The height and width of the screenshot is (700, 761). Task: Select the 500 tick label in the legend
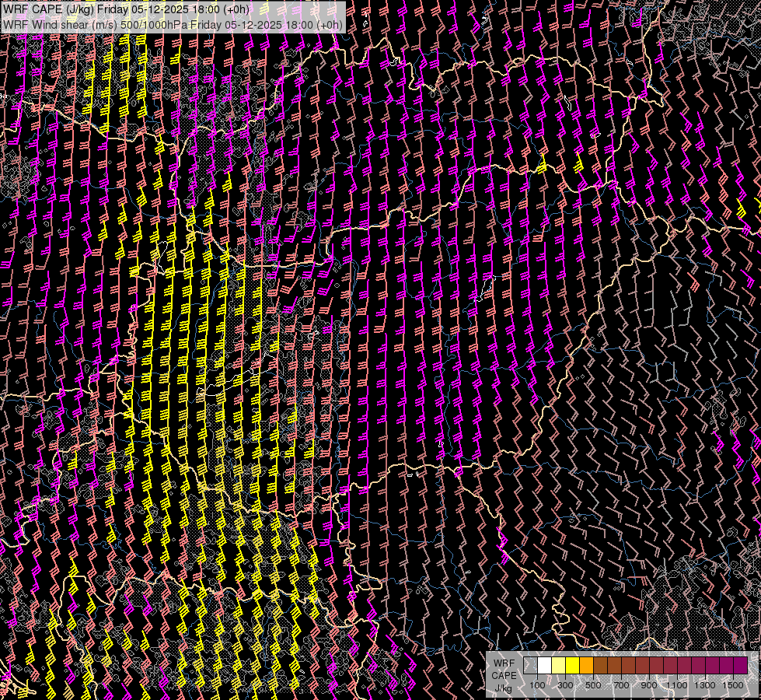click(x=593, y=685)
